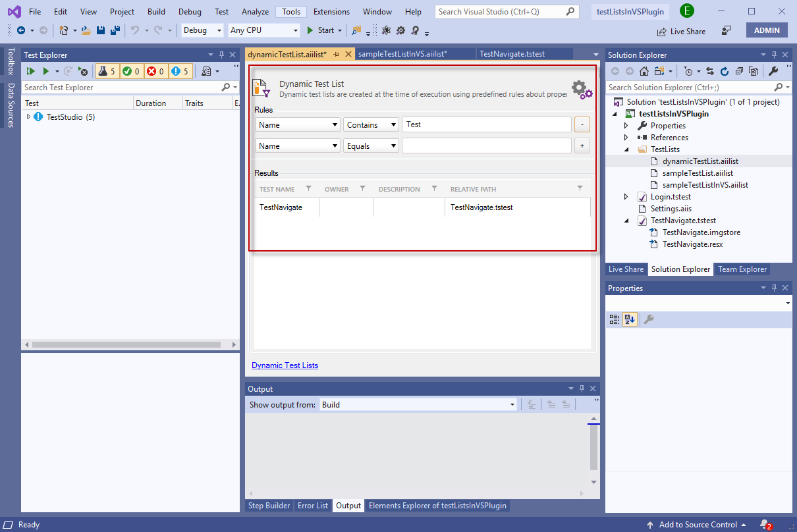Click the empty Equals rule value field
The width and height of the screenshot is (797, 532).
point(486,146)
